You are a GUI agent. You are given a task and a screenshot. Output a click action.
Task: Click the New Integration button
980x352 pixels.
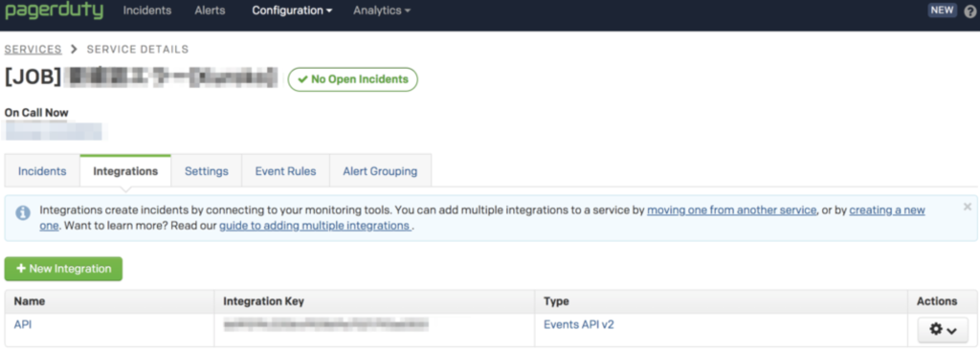[x=63, y=269]
